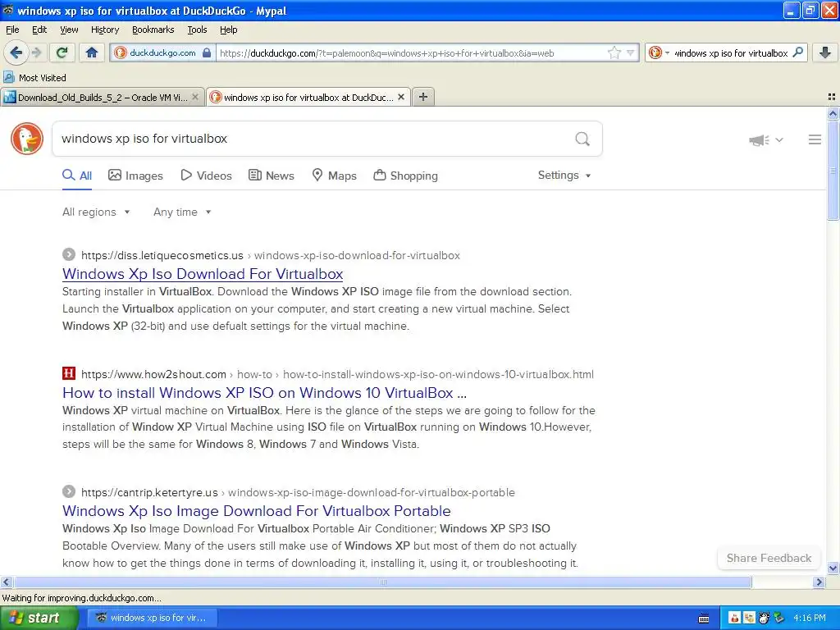Open the list all tabs button
Screen dimensions: 840x630
pyautogui.click(x=832, y=97)
